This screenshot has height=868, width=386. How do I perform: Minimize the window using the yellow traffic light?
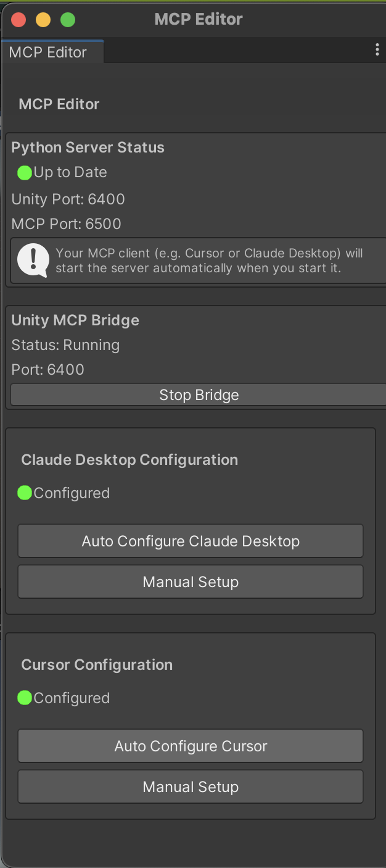pyautogui.click(x=43, y=19)
